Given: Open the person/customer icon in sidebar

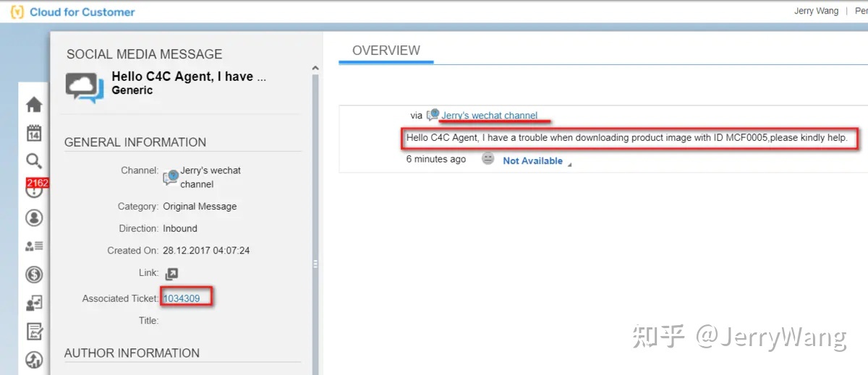Looking at the screenshot, I should [x=34, y=217].
